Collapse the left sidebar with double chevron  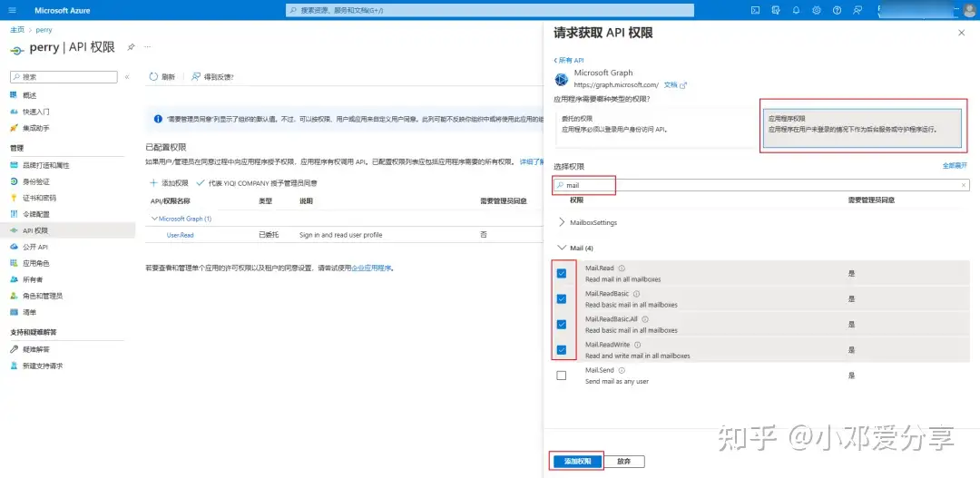[127, 77]
